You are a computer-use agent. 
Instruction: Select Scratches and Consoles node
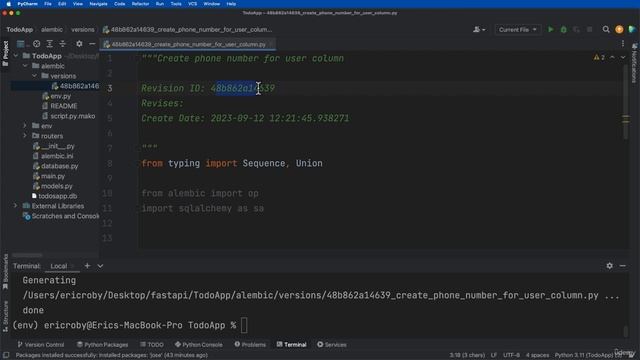click(x=61, y=216)
